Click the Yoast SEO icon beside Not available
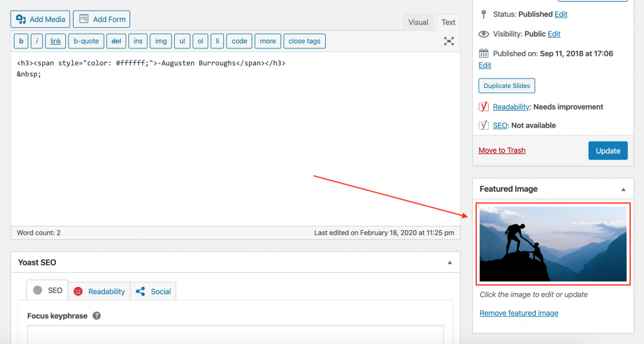This screenshot has height=344, width=644. 484,125
